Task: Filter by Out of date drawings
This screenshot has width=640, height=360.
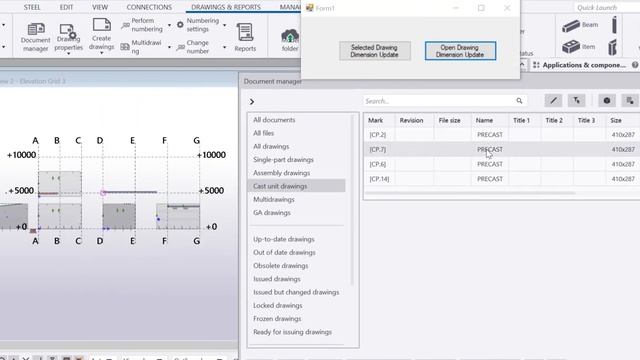Action: (x=284, y=252)
